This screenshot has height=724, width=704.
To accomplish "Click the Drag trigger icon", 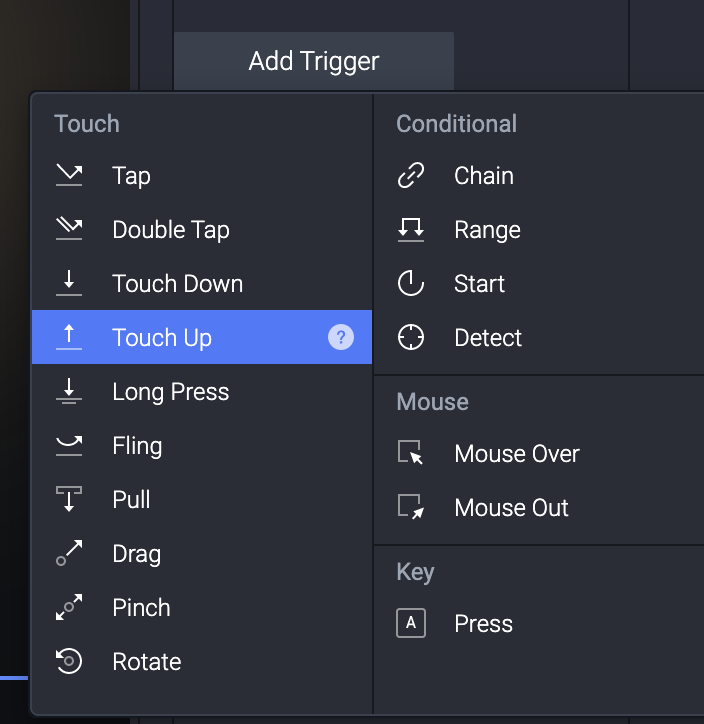I will tap(69, 554).
